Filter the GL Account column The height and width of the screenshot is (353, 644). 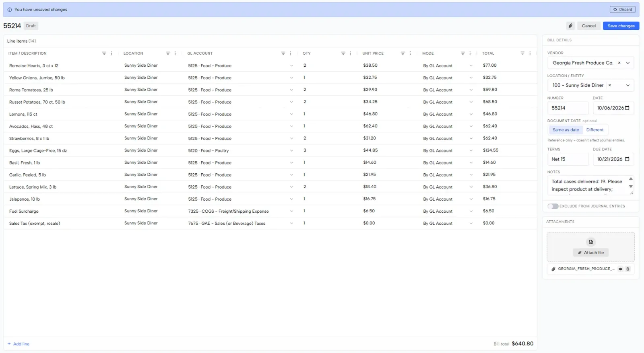pyautogui.click(x=283, y=53)
